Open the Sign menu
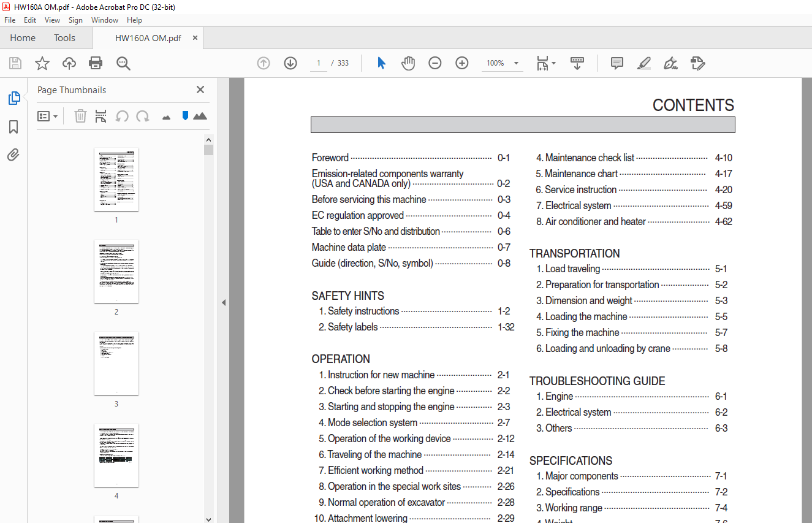 pos(75,20)
